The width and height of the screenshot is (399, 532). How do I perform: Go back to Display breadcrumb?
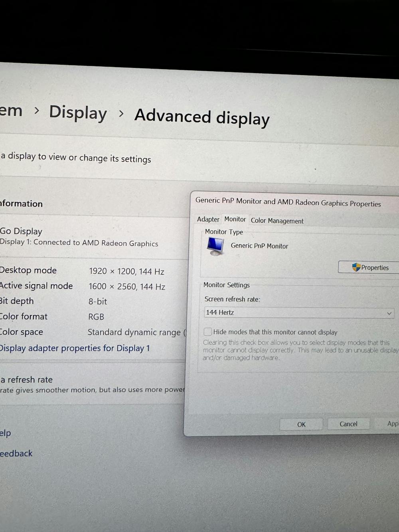(78, 113)
